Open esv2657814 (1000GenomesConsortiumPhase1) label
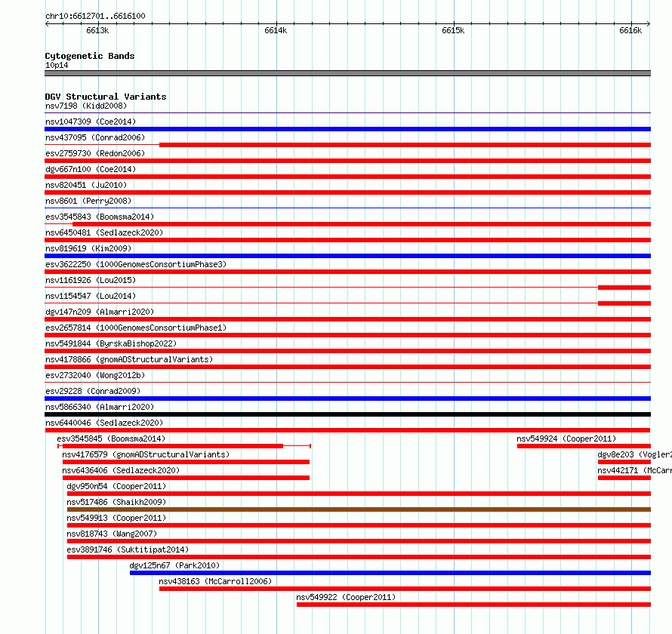This screenshot has height=634, width=672. pyautogui.click(x=136, y=328)
